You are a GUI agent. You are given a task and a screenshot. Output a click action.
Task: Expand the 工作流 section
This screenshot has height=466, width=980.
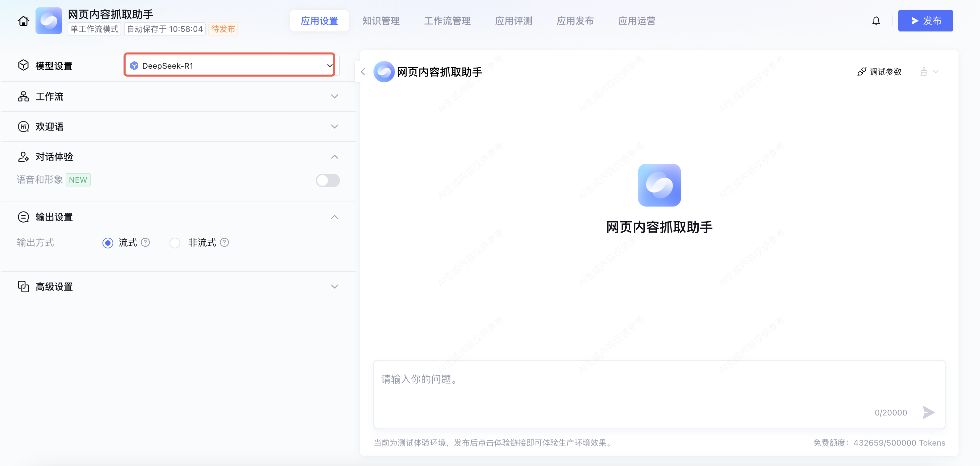click(x=334, y=97)
